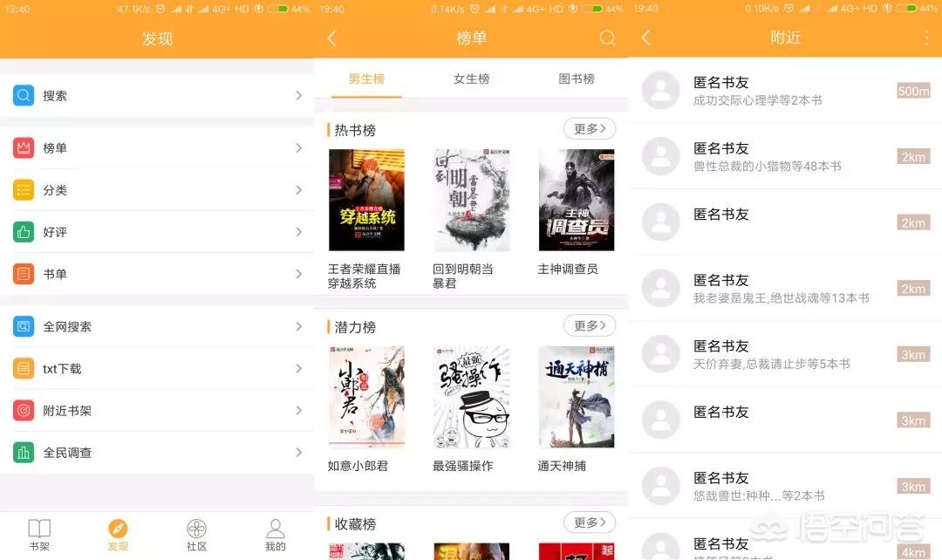Tap the avatar beside 天价弃妻,总裁请止步等5本书

click(661, 354)
